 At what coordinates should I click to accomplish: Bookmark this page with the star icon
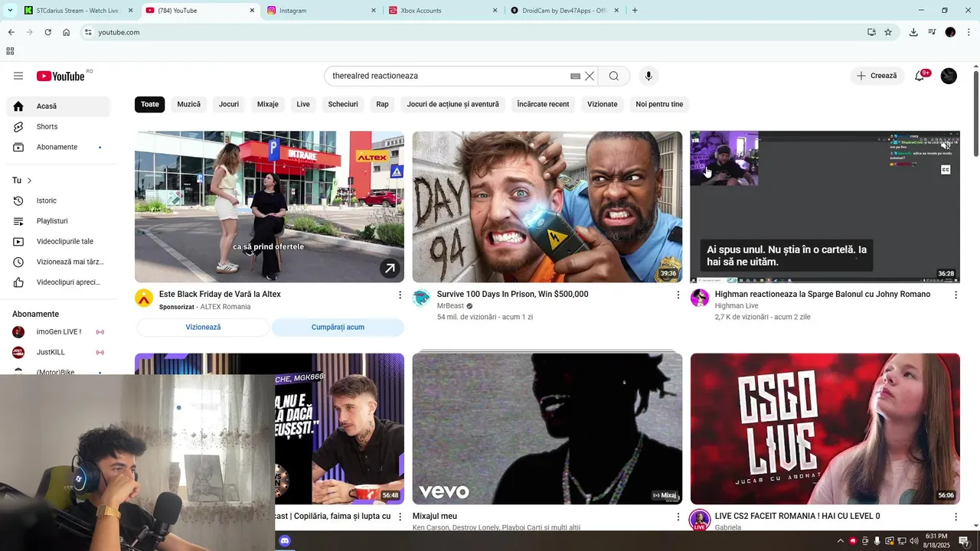(888, 32)
